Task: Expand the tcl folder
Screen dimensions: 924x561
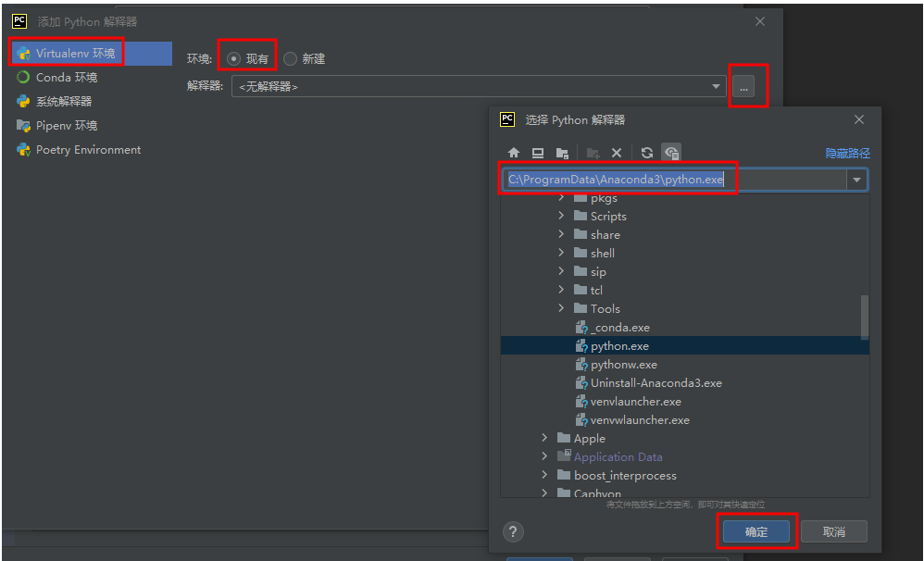Action: [x=561, y=290]
